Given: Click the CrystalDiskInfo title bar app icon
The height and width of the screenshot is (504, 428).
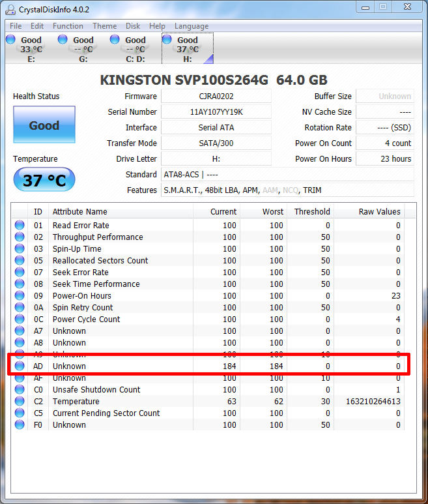Looking at the screenshot, I should pos(10,10).
